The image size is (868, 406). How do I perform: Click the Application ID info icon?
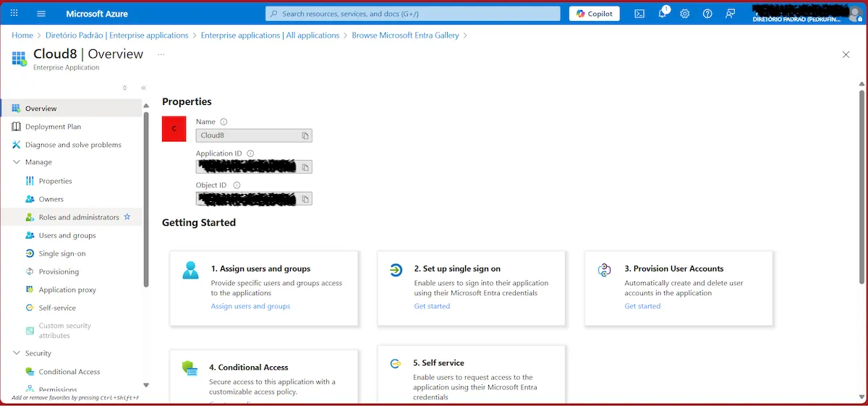(250, 153)
